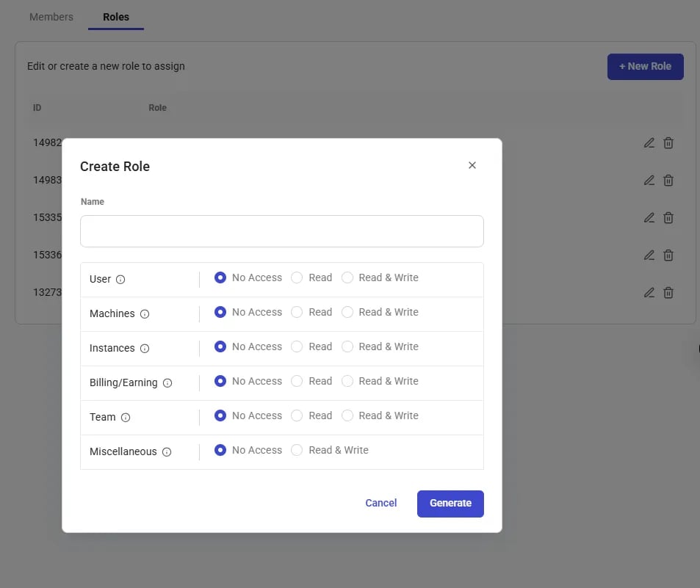
Task: Focus the role Name input field
Action: click(282, 231)
